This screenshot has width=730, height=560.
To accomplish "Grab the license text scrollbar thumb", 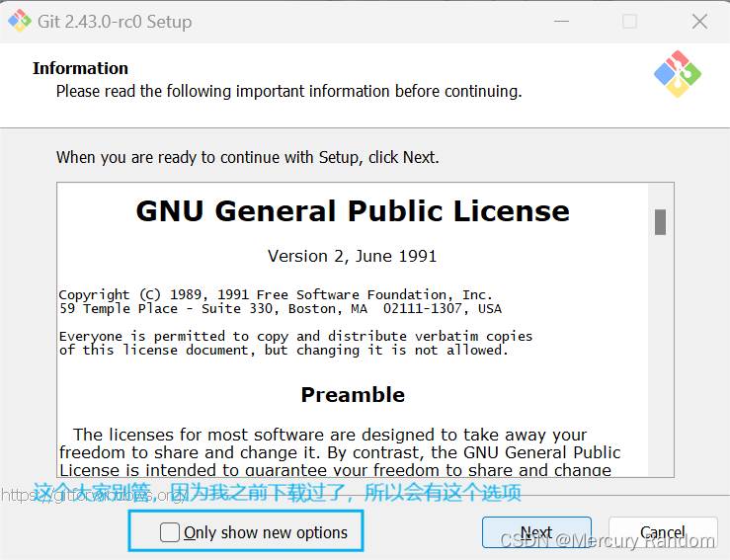I will (660, 222).
